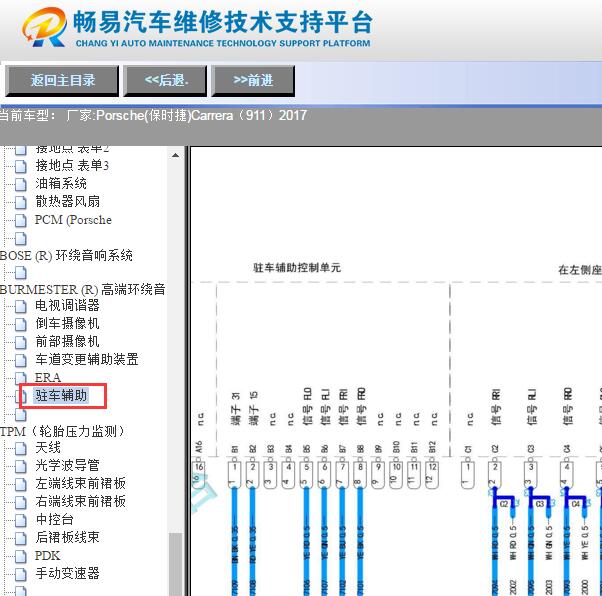Click the document icon next to 油箱系统
The image size is (602, 596).
(21, 184)
